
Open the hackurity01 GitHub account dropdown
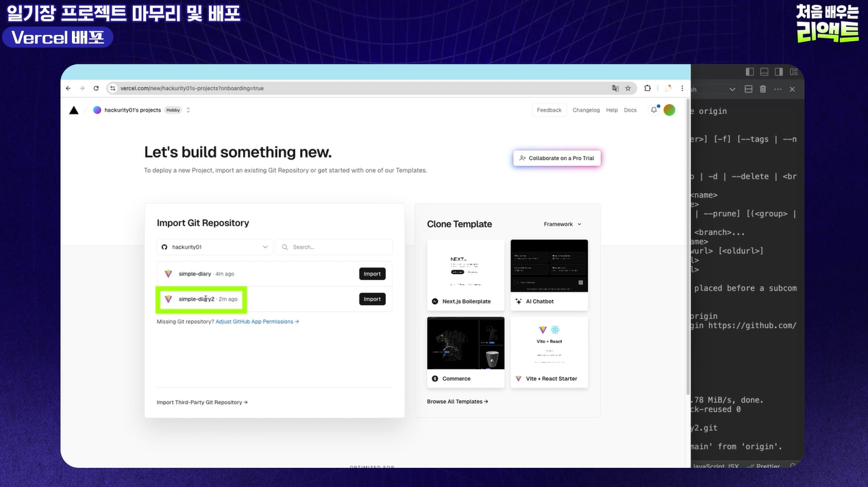coord(214,247)
